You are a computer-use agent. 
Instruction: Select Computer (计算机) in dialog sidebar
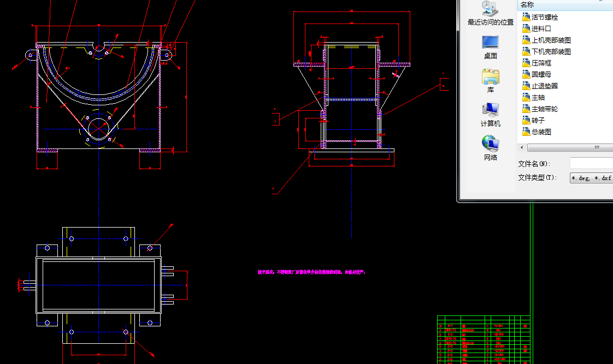click(x=490, y=115)
